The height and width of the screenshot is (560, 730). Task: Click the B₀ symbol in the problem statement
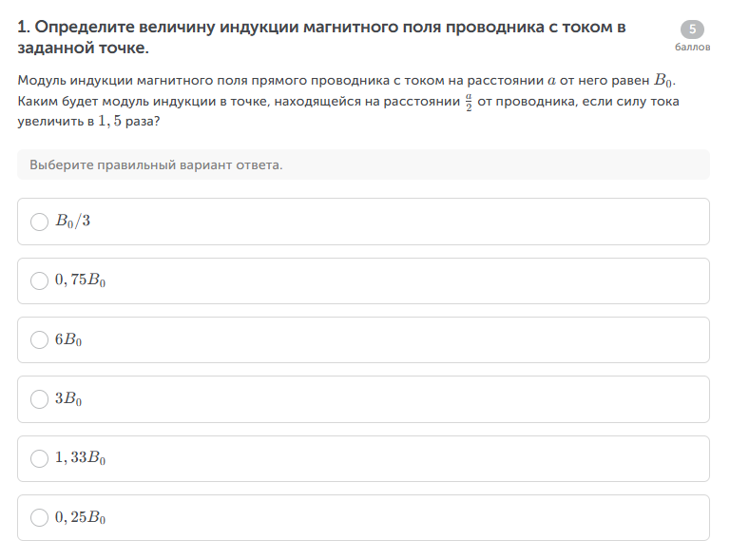(x=663, y=82)
